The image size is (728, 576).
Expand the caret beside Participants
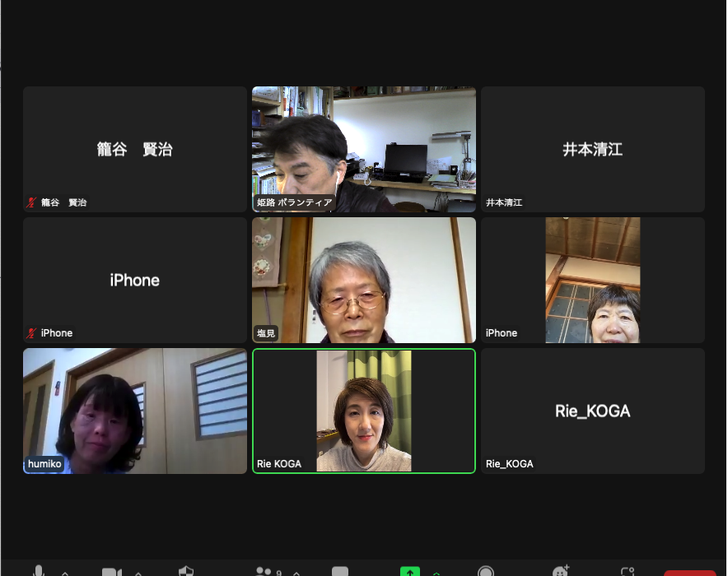point(296,574)
